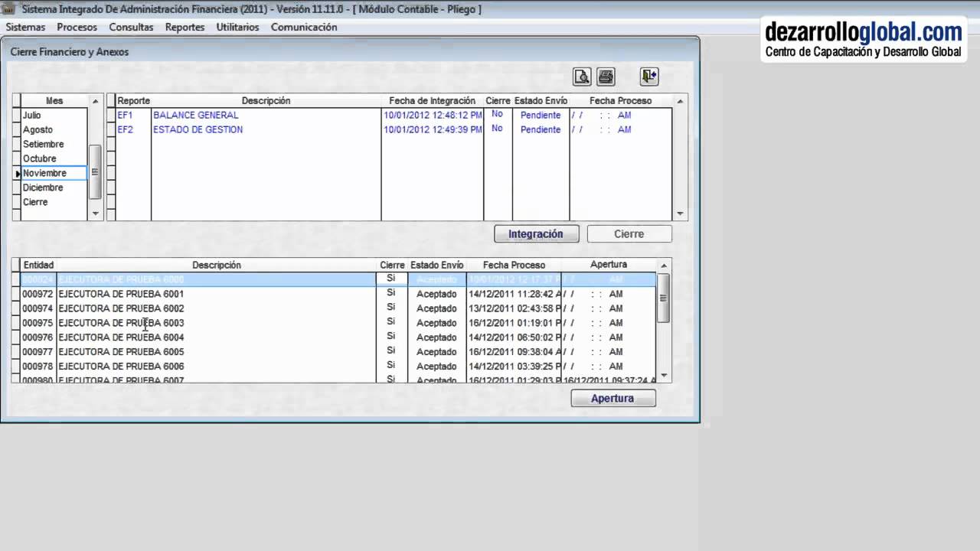Select Diciembre in the Mes list
Viewport: 980px width, 551px height.
(x=54, y=188)
